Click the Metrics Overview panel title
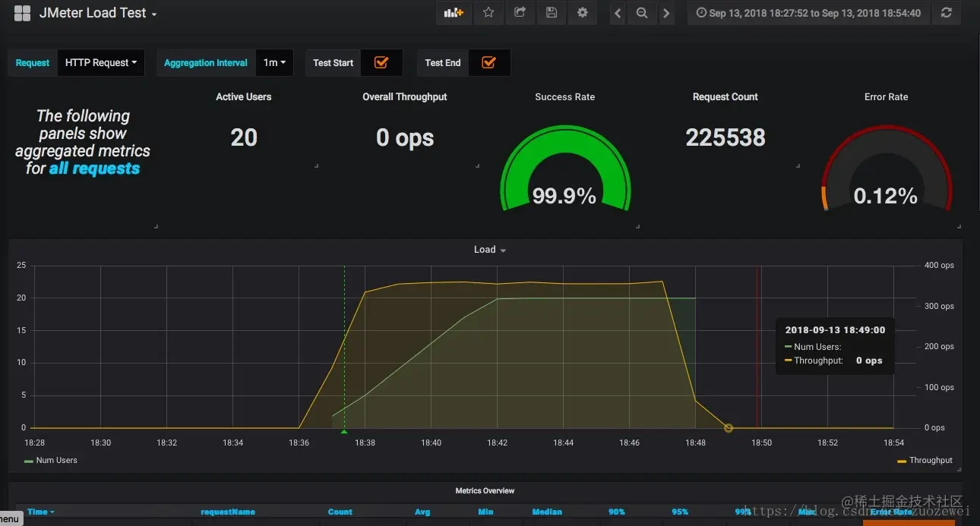This screenshot has height=526, width=980. (x=485, y=491)
